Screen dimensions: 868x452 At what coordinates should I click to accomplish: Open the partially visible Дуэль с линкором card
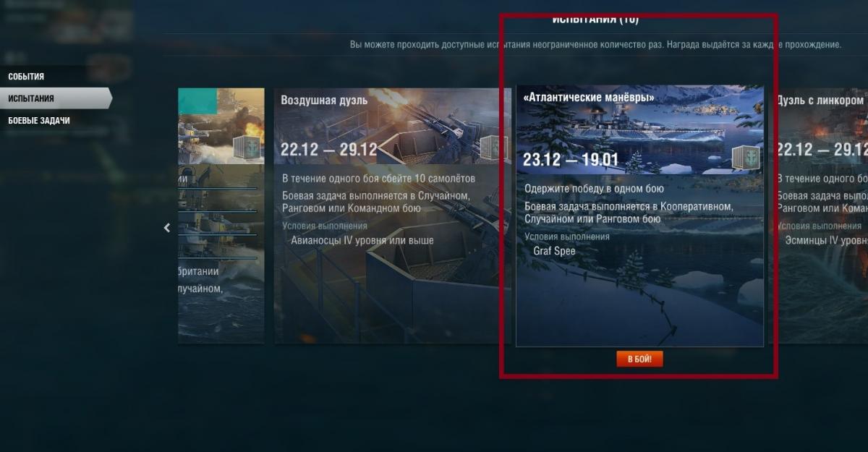(820, 216)
